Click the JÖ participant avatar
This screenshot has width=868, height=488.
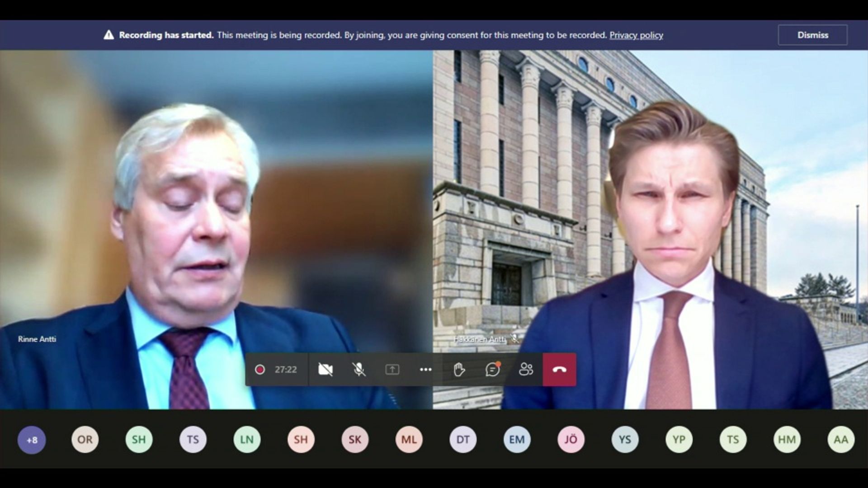(x=571, y=440)
